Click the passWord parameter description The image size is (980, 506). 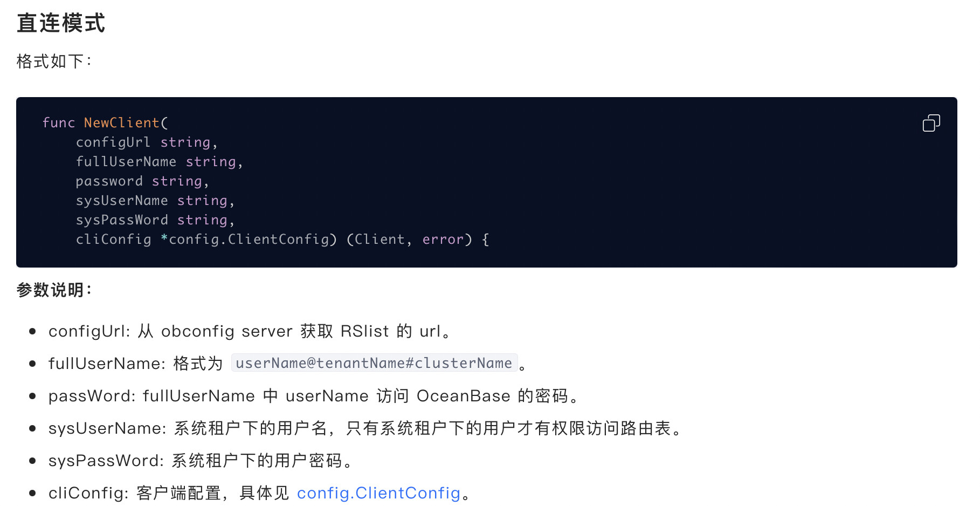(314, 396)
